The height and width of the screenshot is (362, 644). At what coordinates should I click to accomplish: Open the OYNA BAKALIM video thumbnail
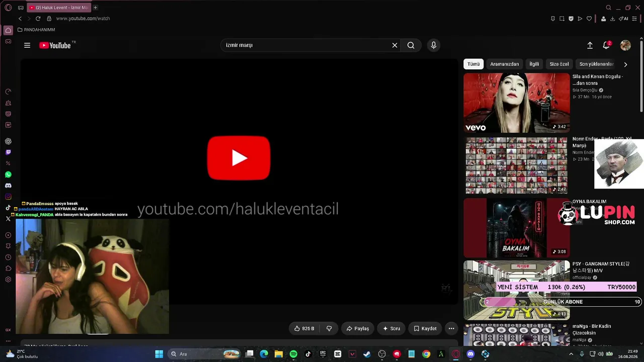click(517, 228)
